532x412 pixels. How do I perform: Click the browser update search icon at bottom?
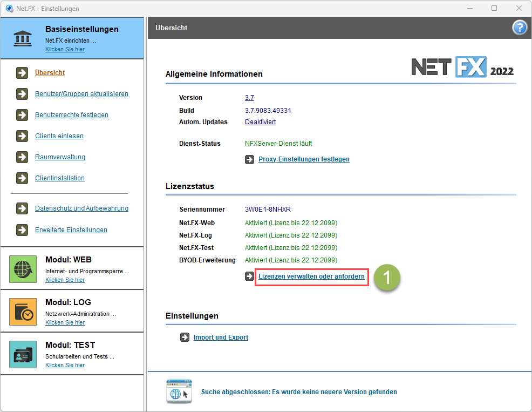pos(179,391)
